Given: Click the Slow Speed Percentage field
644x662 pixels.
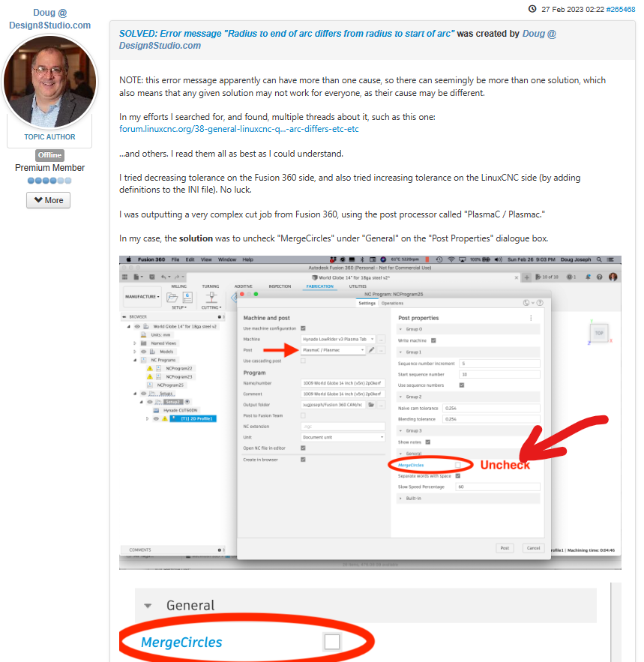Looking at the screenshot, I should (498, 487).
